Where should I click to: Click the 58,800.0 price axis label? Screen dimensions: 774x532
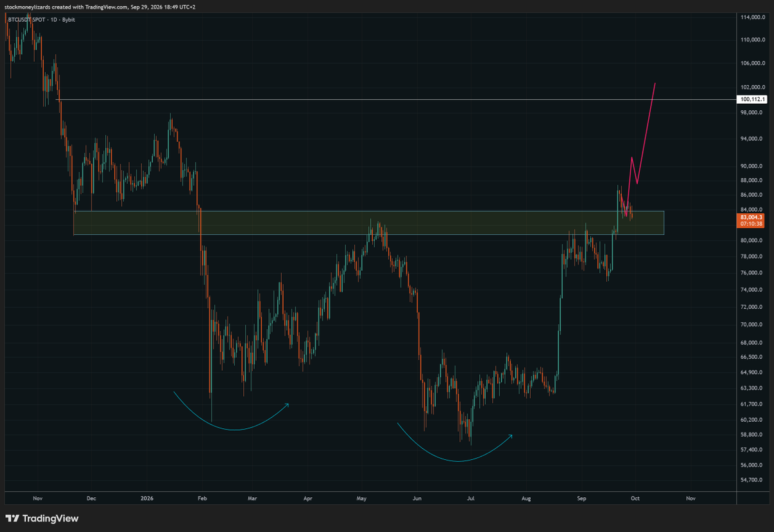pos(753,435)
